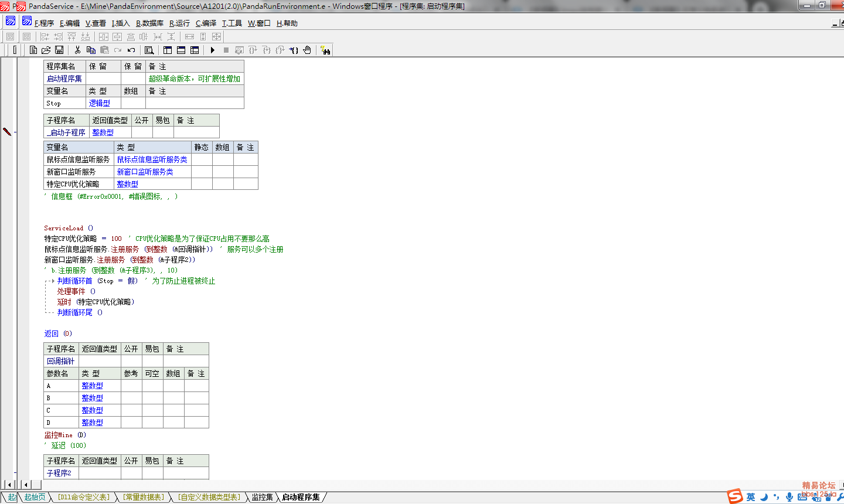Click 逻辑型 type link for Stop variable
The width and height of the screenshot is (844, 504).
(x=99, y=103)
